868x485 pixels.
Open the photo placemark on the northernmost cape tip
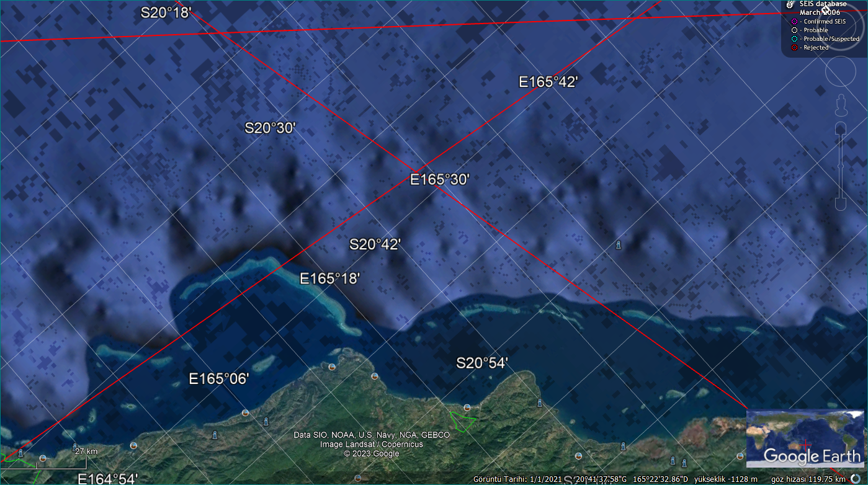[333, 367]
